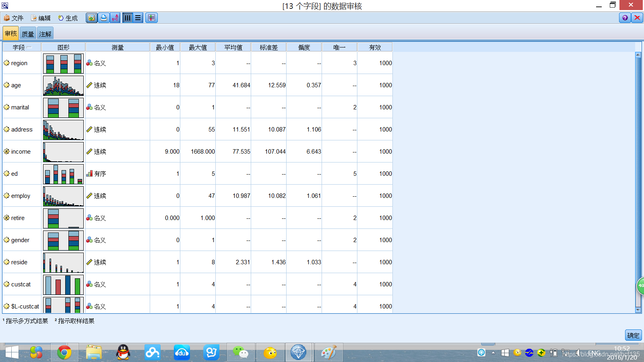Open the 生成 (Generate) menu
Screen dimensions: 644x362
tap(68, 18)
